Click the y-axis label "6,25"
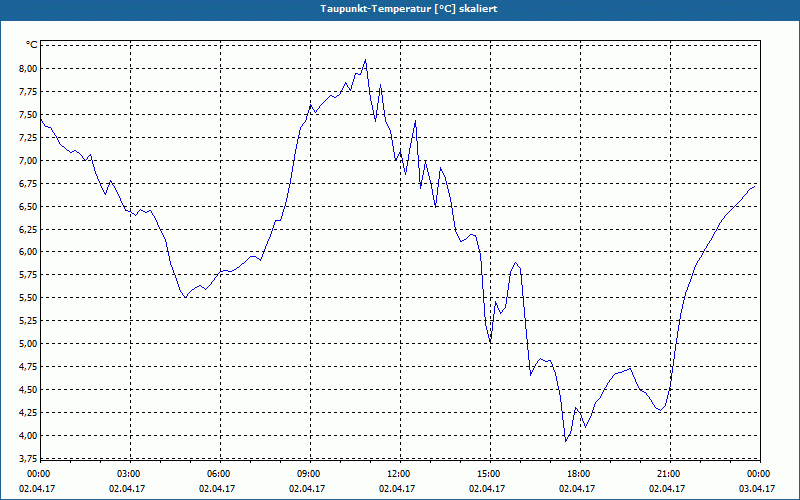This screenshot has height=500, width=800. (28, 229)
